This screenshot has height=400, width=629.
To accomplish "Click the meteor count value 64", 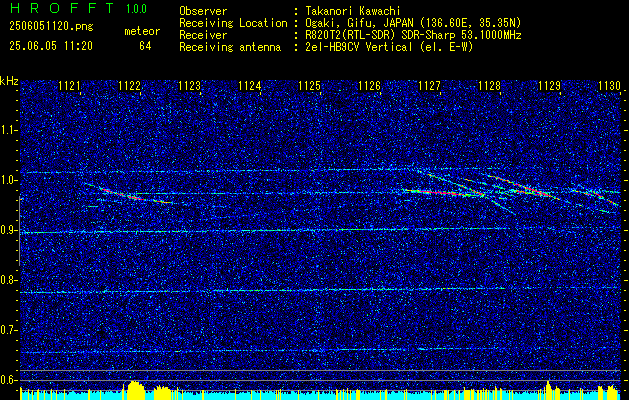I will tap(145, 46).
